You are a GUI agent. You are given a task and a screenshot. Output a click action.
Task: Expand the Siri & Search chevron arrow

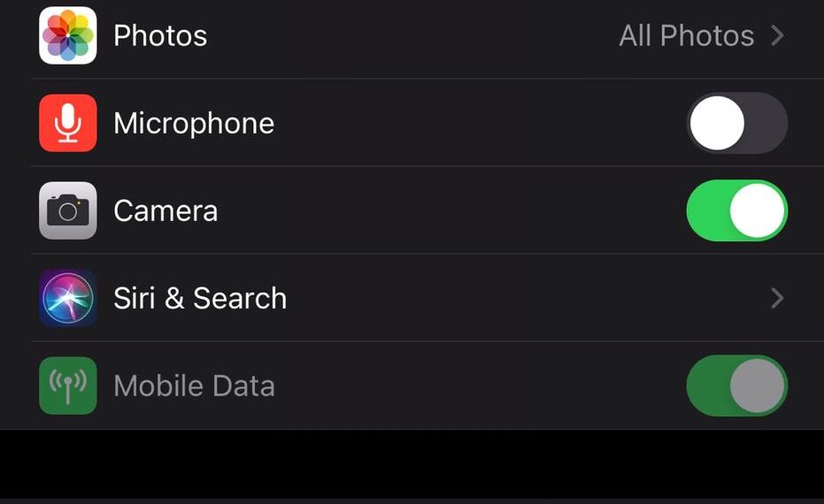tap(777, 298)
